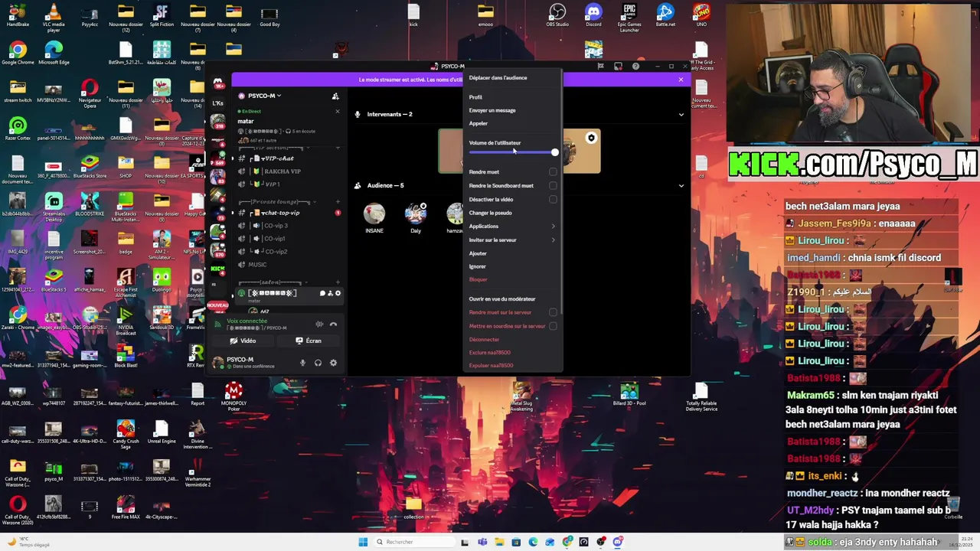Open the L'Ks server in sidebar

[x=218, y=103]
